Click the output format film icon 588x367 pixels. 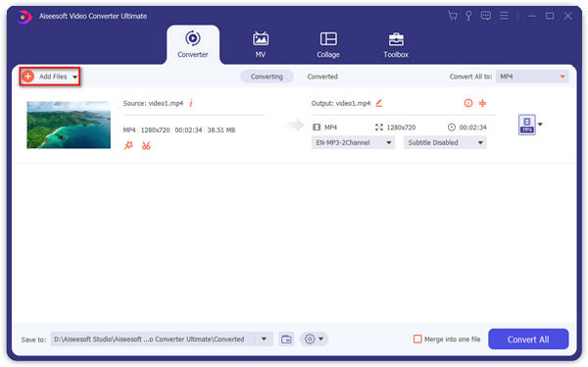(317, 128)
